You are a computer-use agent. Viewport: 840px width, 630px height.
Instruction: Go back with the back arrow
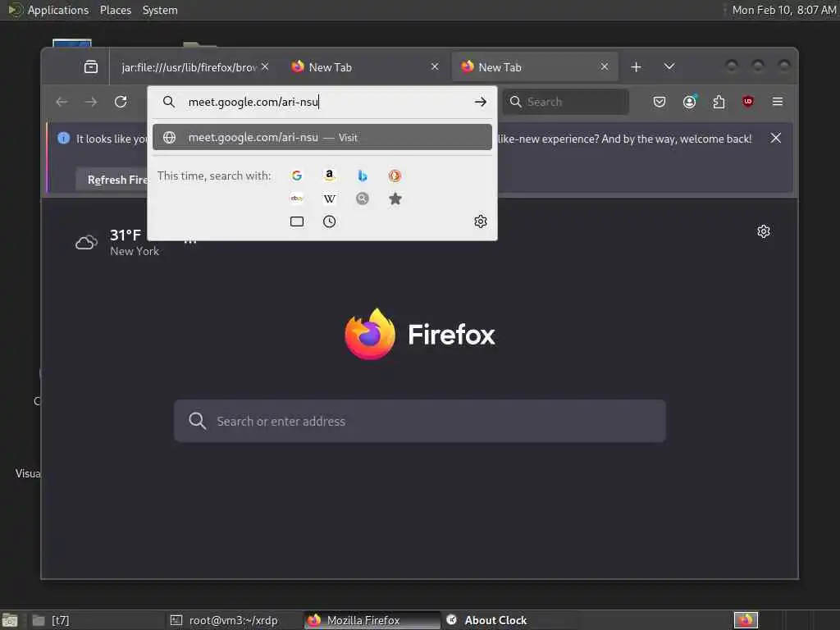click(62, 102)
